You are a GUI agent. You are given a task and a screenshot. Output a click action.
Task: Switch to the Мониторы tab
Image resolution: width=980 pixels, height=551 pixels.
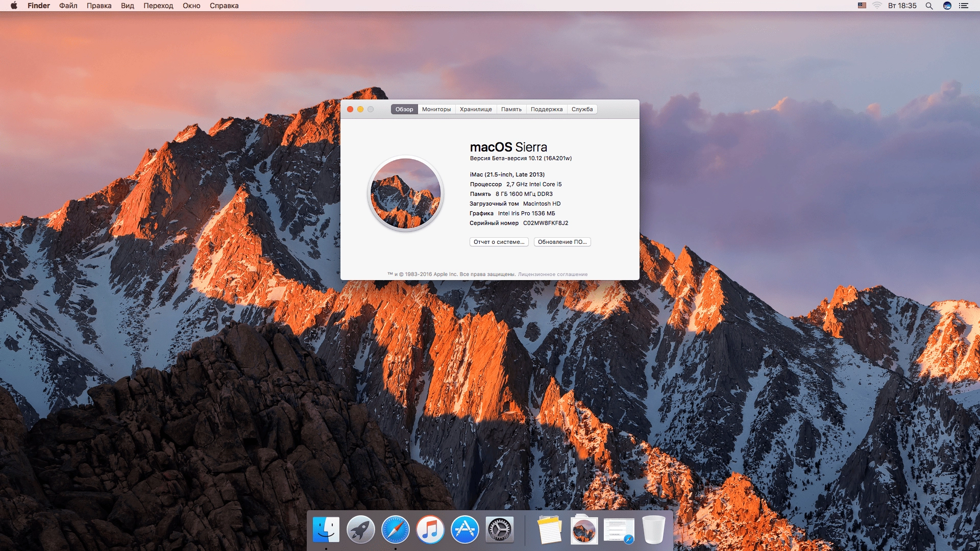436,109
